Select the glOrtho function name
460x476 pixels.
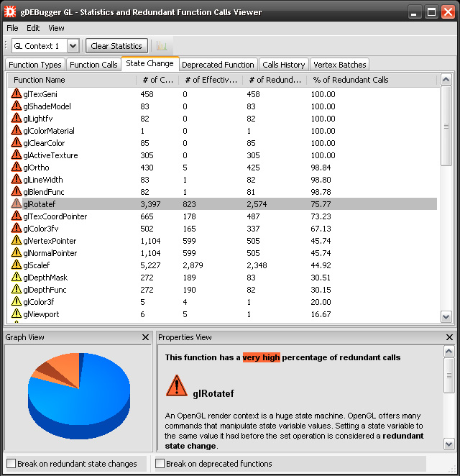pyautogui.click(x=36, y=168)
